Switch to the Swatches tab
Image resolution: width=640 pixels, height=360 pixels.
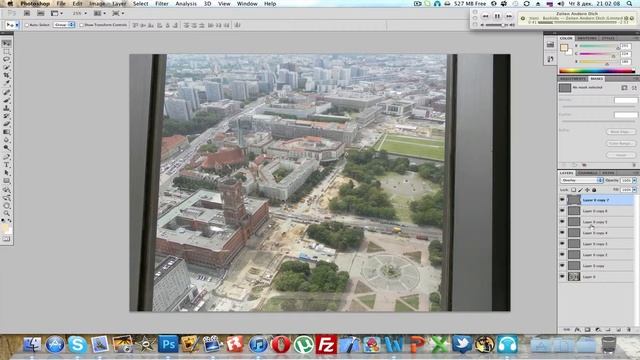point(587,38)
